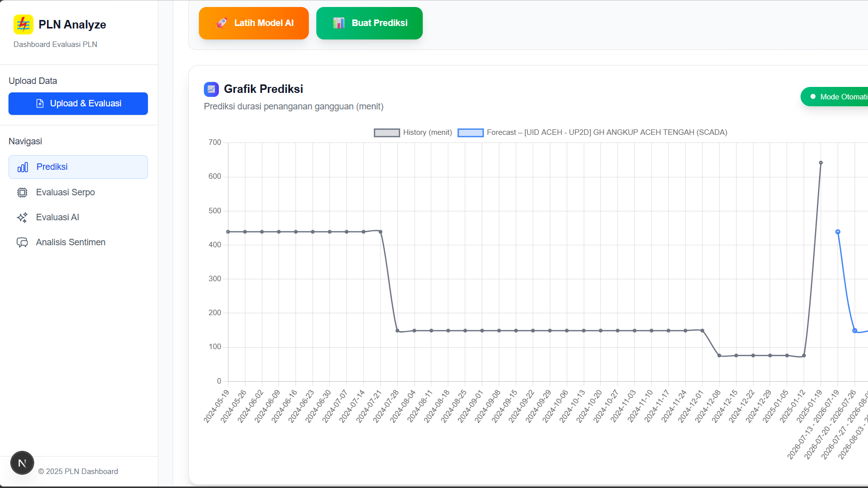Toggle Forecast GH ANGKUP ACEH TENGAH legend visibility
This screenshot has width=868, height=488.
(592, 132)
